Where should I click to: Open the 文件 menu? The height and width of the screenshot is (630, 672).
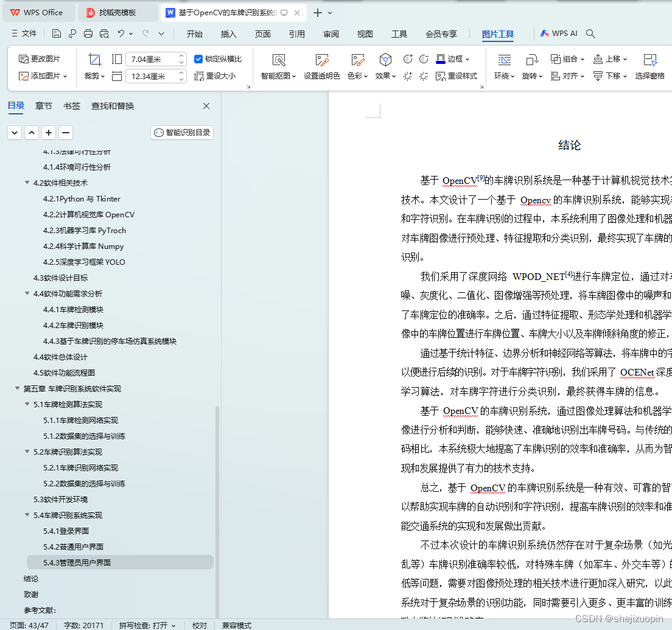coord(24,33)
